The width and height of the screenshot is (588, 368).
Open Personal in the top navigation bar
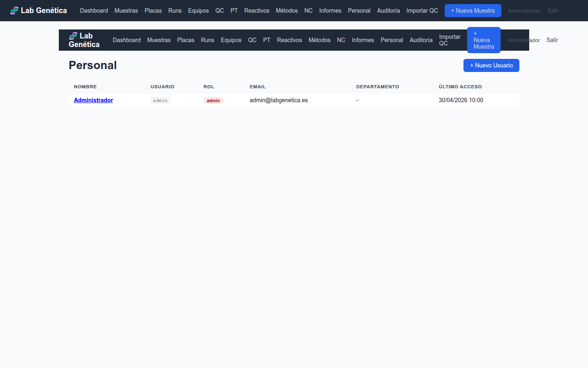click(359, 11)
